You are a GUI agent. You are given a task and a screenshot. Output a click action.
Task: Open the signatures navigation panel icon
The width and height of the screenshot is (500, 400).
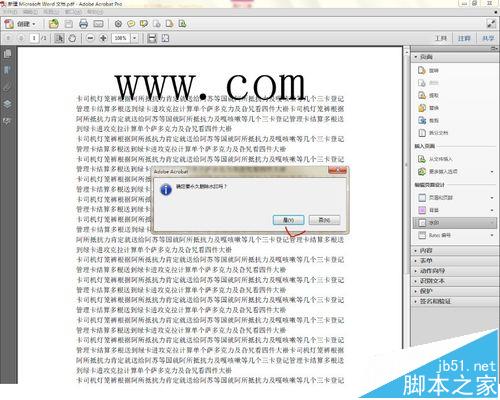[7, 121]
